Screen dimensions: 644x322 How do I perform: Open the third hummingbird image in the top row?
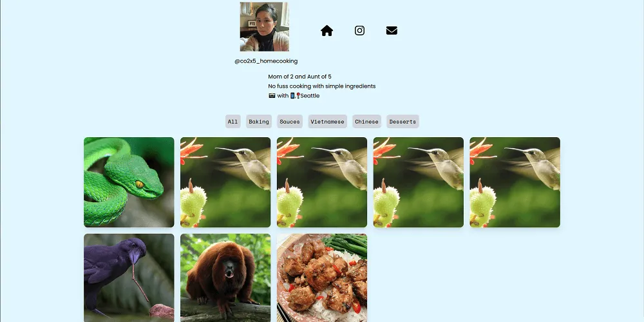coord(419,182)
